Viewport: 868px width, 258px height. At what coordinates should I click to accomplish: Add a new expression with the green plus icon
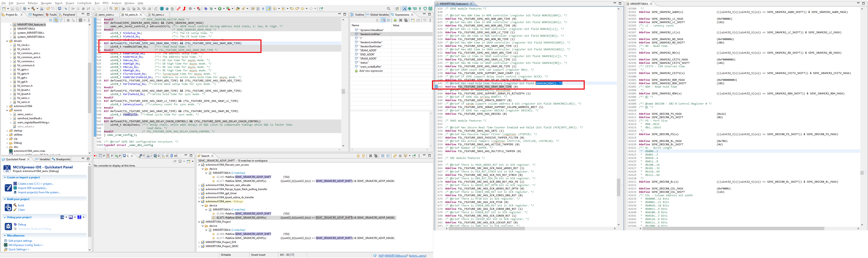tap(395, 20)
